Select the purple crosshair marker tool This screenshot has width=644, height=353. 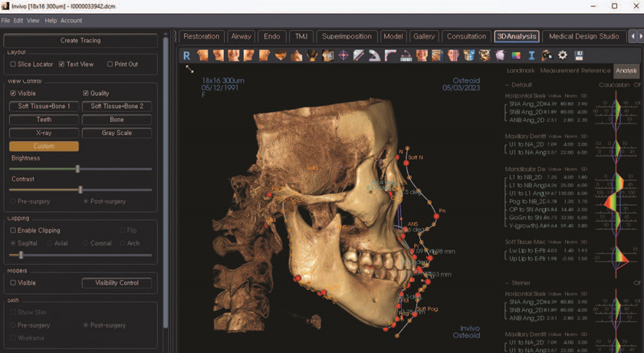[x=343, y=55]
